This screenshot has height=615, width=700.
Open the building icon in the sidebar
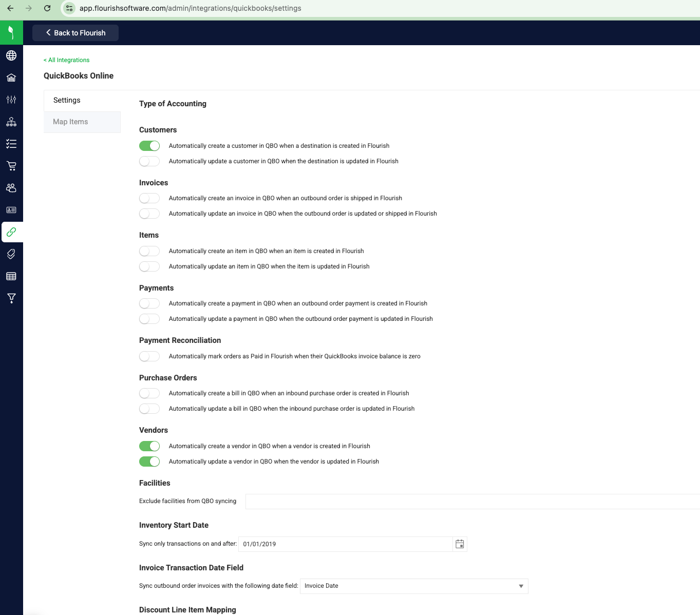pos(11,78)
